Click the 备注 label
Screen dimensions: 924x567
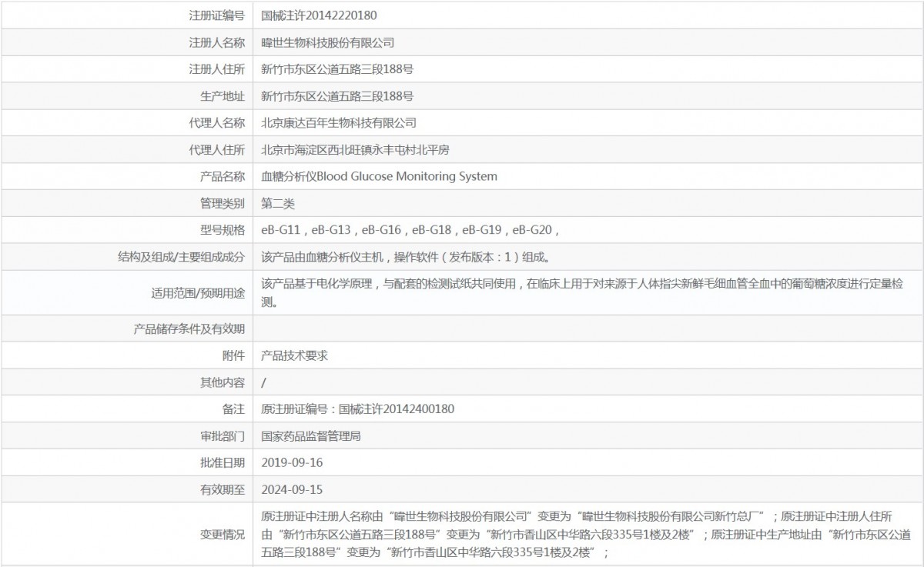pos(233,409)
